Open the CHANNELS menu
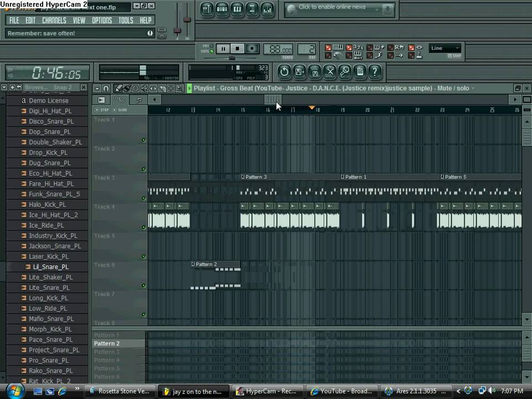 point(54,21)
